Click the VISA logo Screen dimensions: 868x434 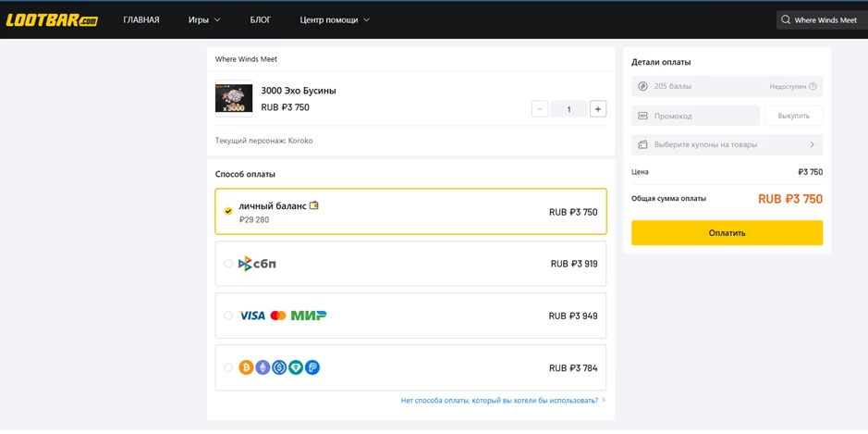[x=252, y=316]
